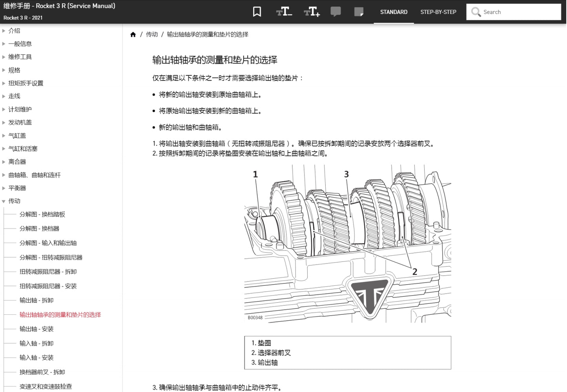Image resolution: width=567 pixels, height=392 pixels.
Task: Switch to the STANDARD tab
Action: tap(394, 12)
